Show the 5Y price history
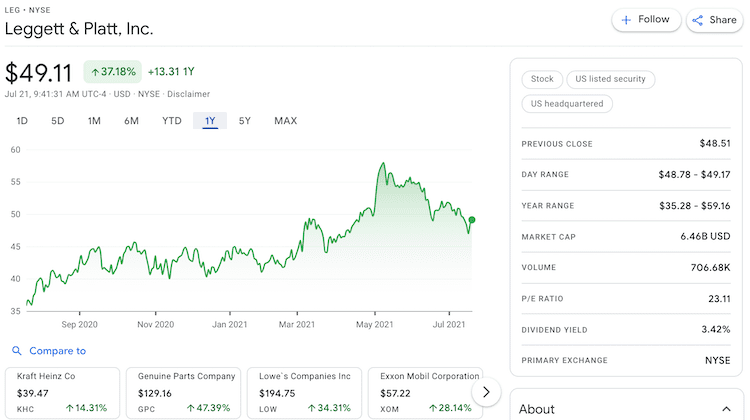The height and width of the screenshot is (420, 750). coord(245,121)
